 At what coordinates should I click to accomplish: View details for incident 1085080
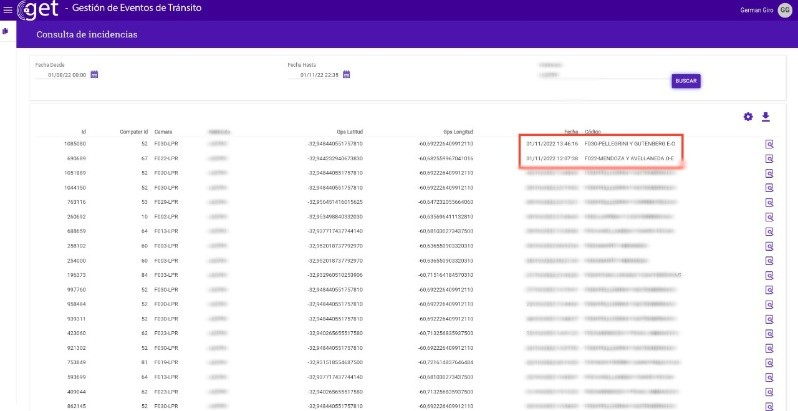(770, 144)
